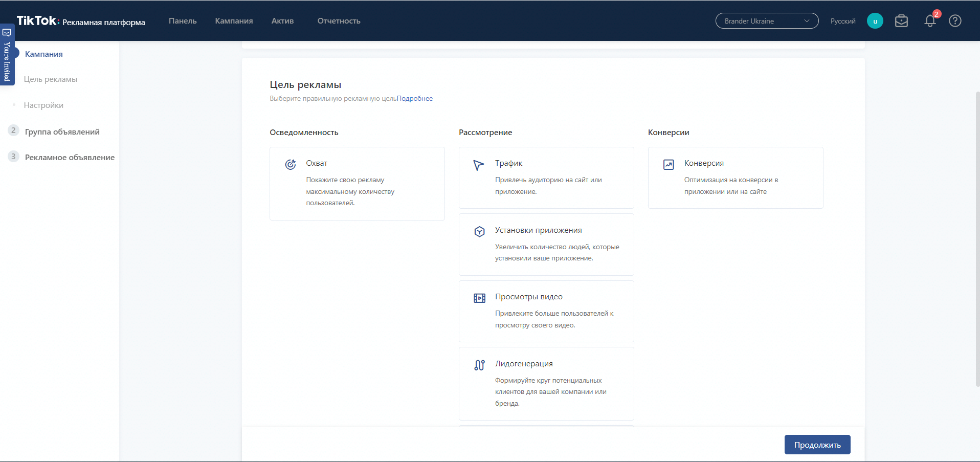
Task: Open the You're Invited side tab
Action: [7, 55]
